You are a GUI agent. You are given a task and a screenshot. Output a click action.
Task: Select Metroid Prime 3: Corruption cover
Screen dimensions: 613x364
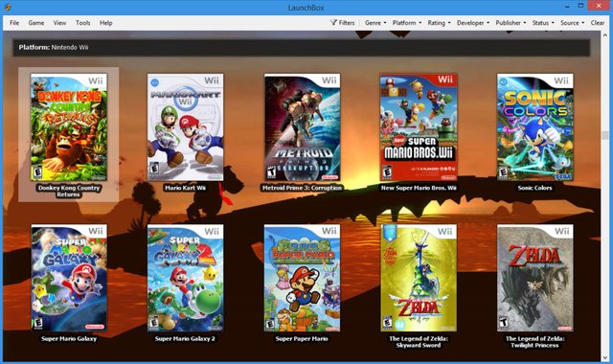coord(303,127)
